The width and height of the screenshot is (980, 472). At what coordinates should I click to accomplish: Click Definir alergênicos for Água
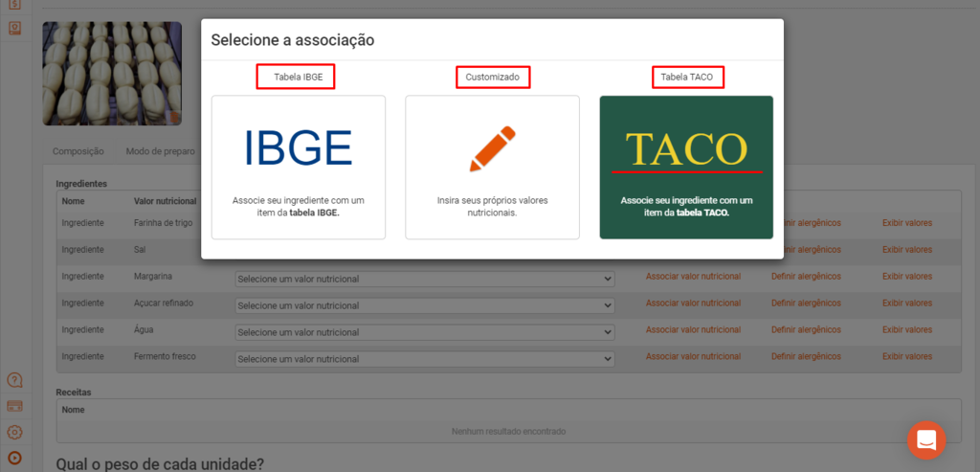pos(806,329)
